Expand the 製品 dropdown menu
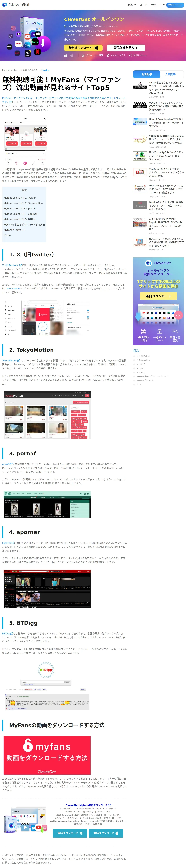The height and width of the screenshot is (868, 186). pos(132,5)
